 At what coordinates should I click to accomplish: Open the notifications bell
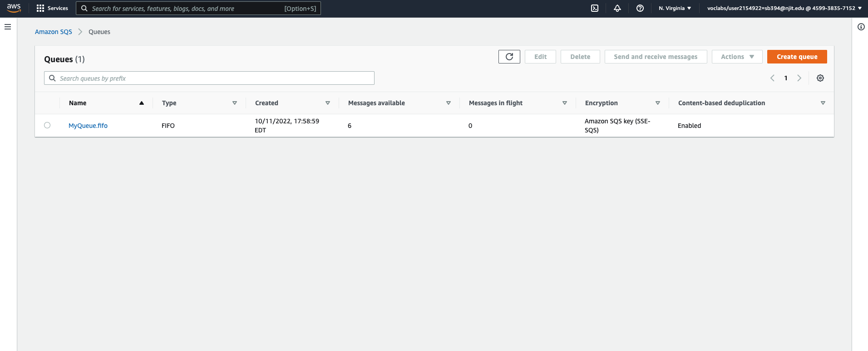[x=617, y=8]
